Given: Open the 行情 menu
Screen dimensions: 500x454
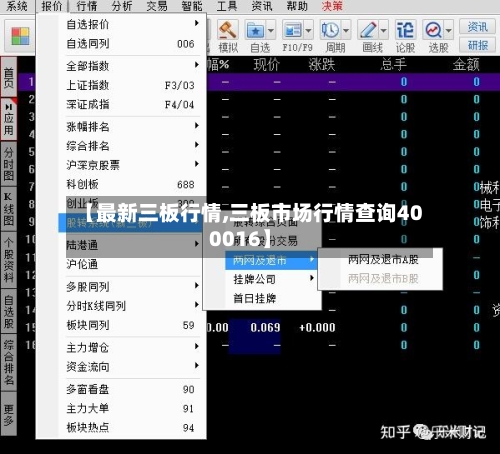Looking at the screenshot, I should coord(87,6).
